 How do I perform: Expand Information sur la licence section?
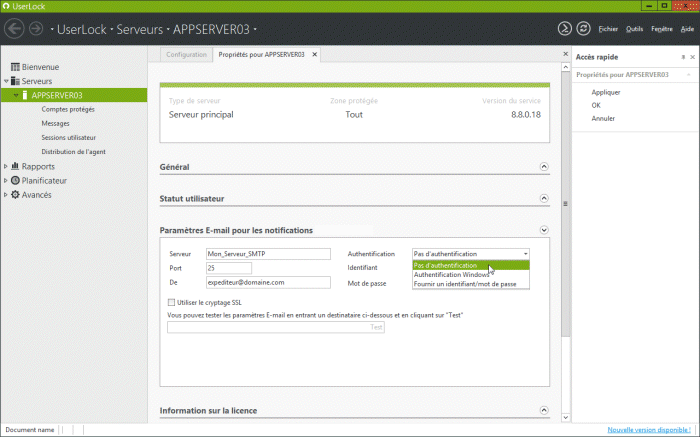[544, 410]
